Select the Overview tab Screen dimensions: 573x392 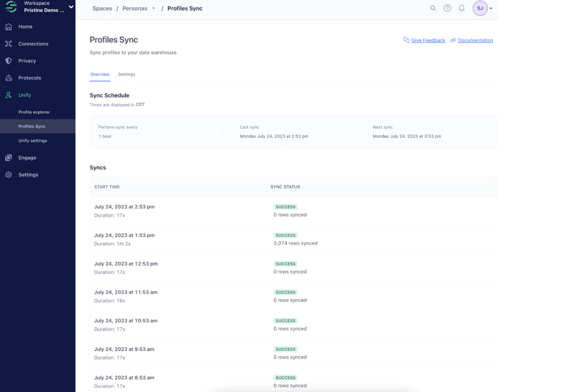point(100,74)
